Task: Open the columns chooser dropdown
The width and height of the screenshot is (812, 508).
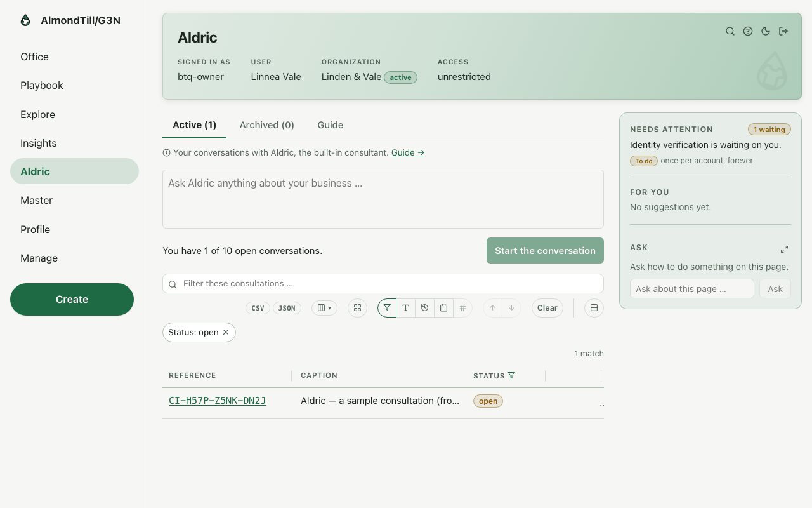Action: click(x=324, y=308)
